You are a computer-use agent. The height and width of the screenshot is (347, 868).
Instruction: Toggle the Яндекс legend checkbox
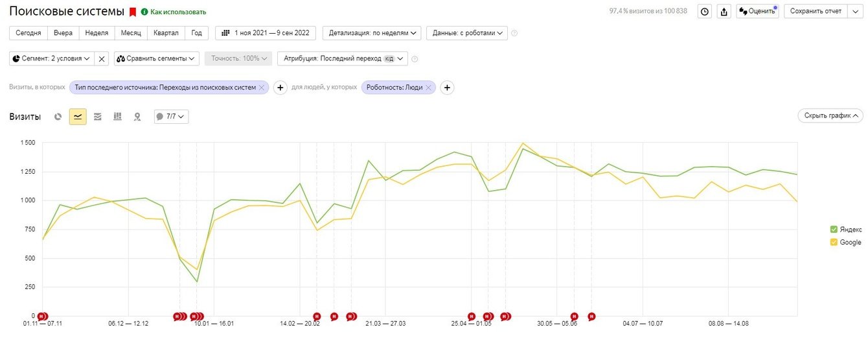pyautogui.click(x=834, y=230)
